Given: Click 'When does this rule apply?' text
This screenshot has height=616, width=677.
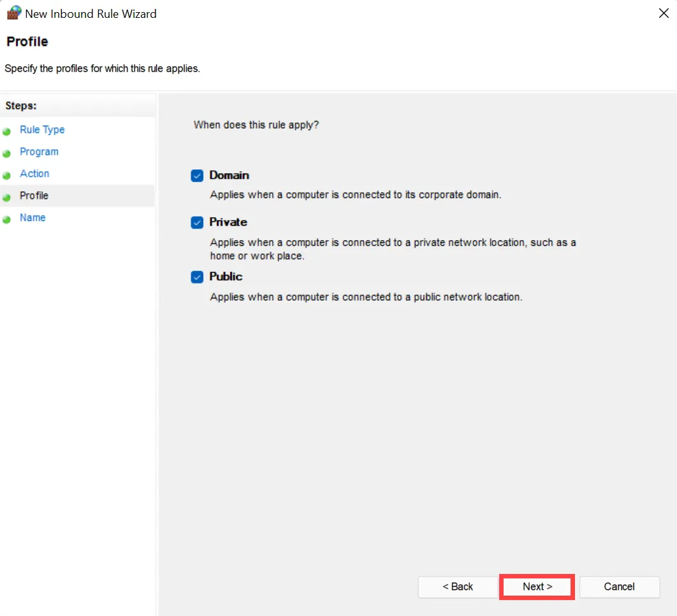Looking at the screenshot, I should [256, 125].
